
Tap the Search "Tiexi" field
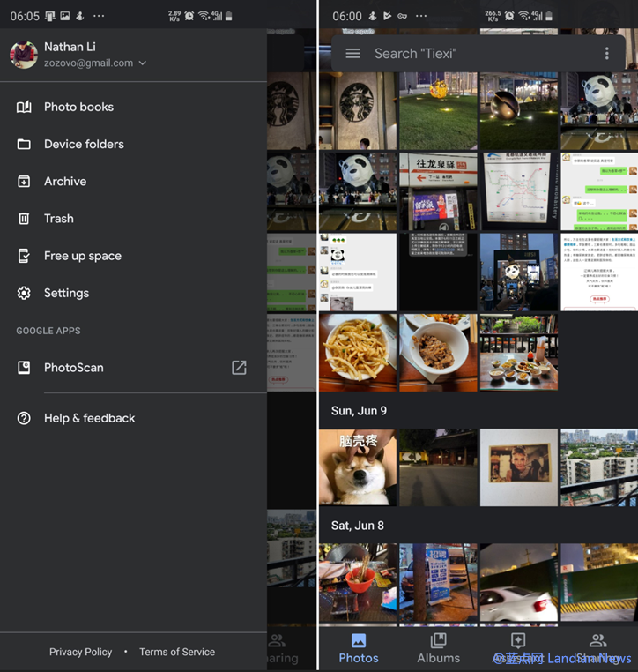point(478,54)
